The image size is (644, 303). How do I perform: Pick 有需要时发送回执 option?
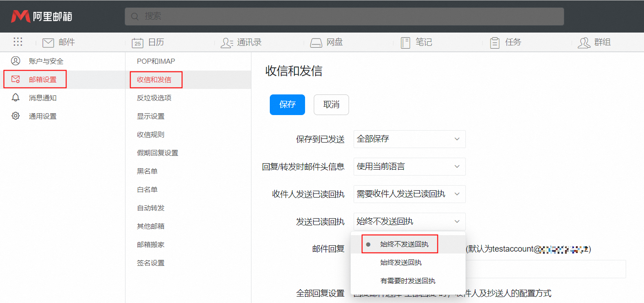[x=408, y=281]
